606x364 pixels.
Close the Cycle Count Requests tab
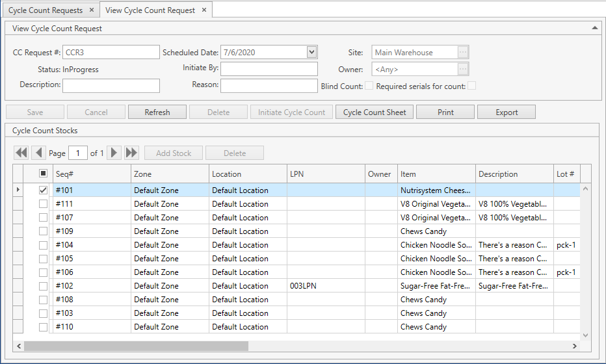click(x=92, y=10)
